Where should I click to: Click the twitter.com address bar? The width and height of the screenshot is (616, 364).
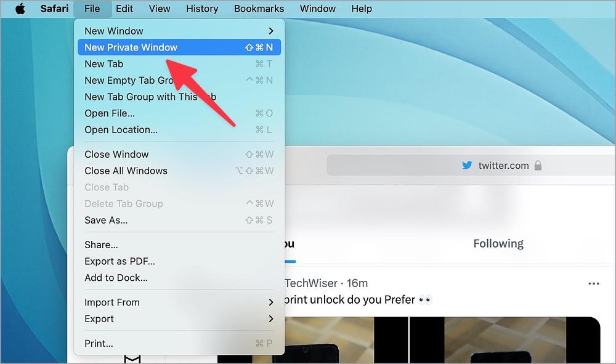coord(471,165)
